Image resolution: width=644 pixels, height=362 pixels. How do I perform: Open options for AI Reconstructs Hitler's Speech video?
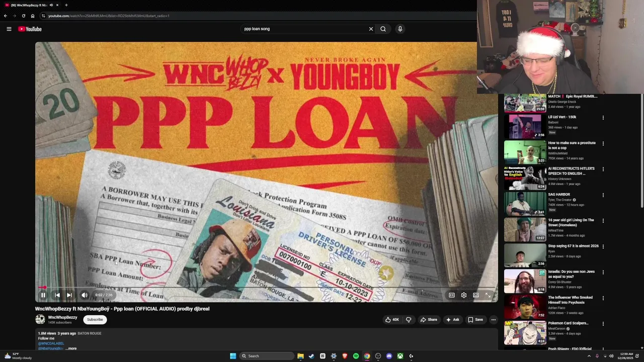[603, 169]
